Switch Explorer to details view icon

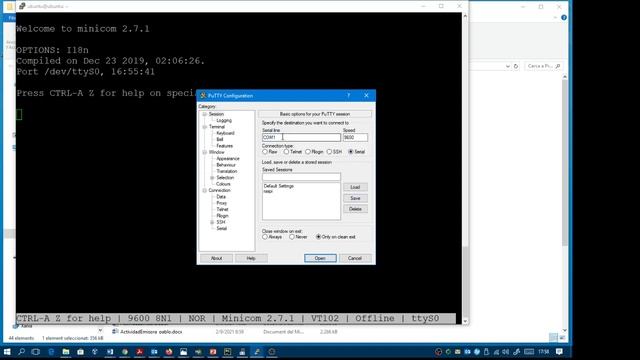point(553,338)
